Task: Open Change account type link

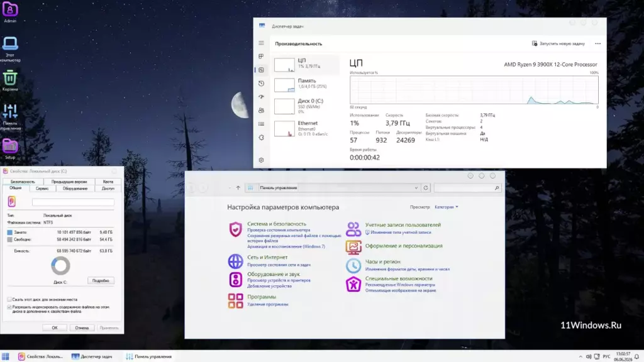Action: (x=401, y=233)
